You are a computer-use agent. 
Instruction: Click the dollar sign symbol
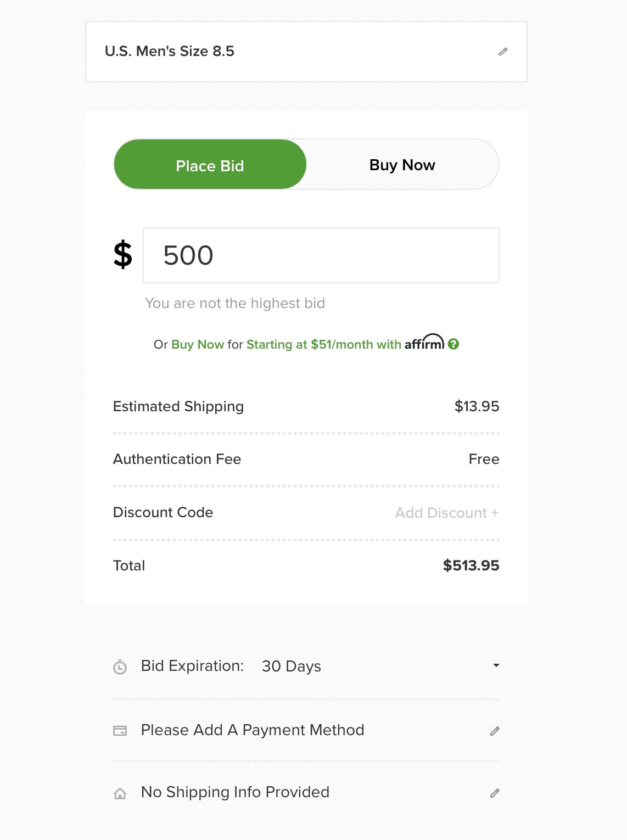[123, 255]
